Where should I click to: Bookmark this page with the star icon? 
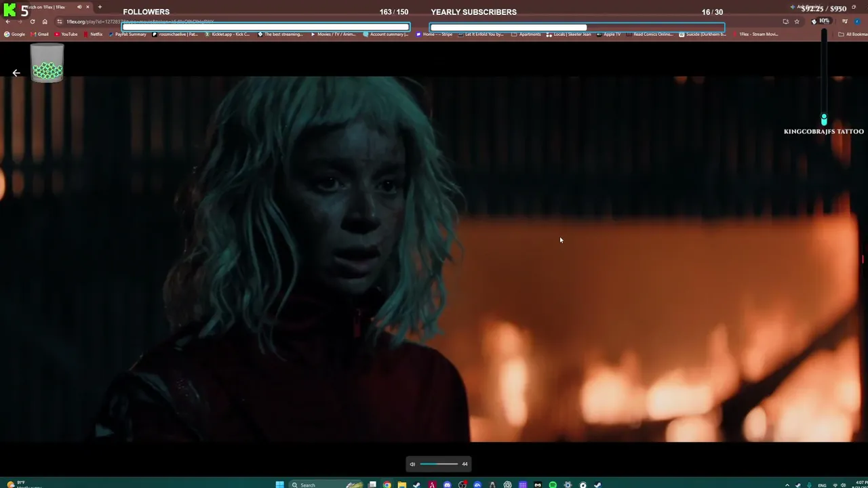pos(797,22)
